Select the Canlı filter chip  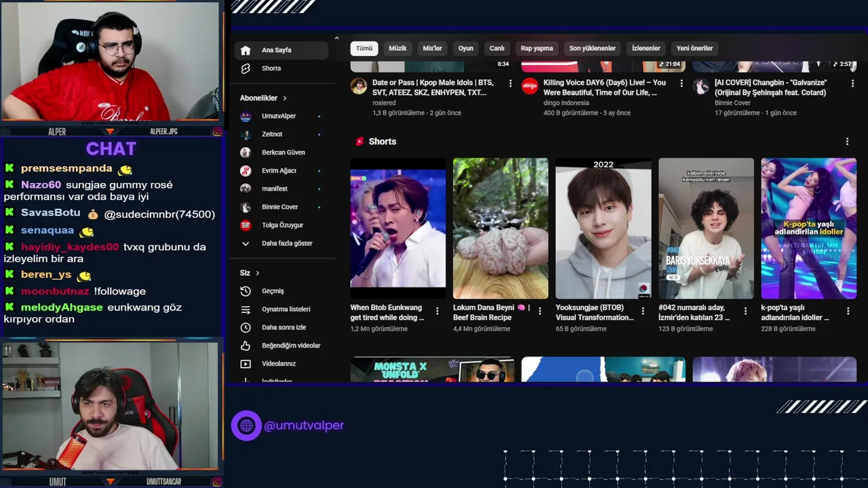click(497, 48)
